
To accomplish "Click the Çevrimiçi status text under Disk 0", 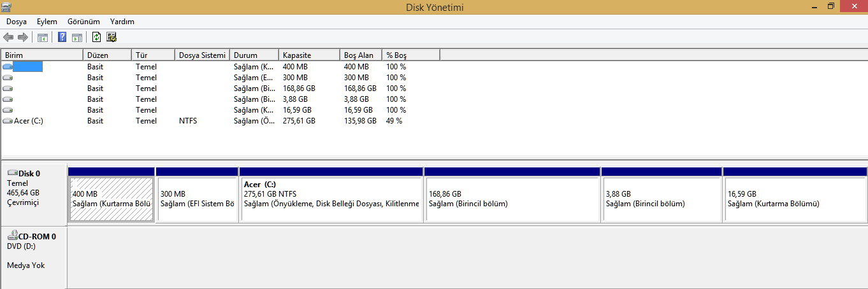I will (x=23, y=202).
